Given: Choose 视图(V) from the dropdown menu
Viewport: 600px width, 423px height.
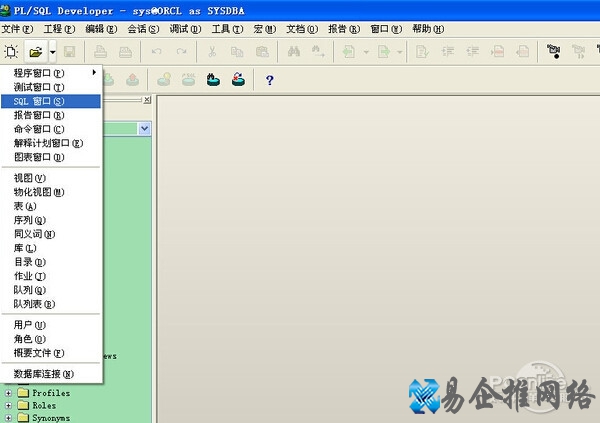Looking at the screenshot, I should point(51,178).
